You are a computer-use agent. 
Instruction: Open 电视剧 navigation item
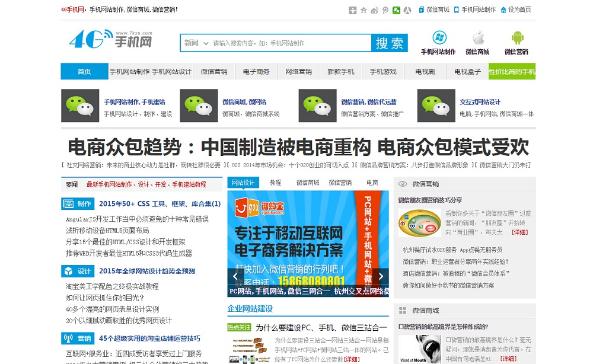[x=425, y=72]
